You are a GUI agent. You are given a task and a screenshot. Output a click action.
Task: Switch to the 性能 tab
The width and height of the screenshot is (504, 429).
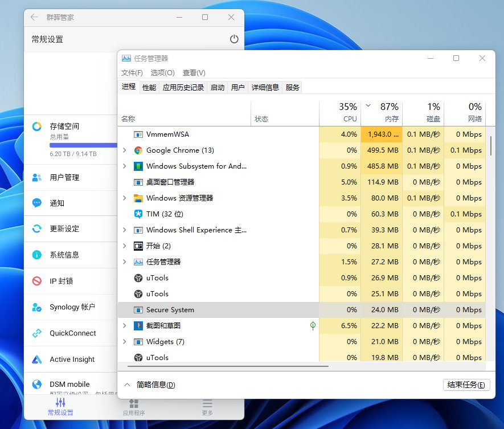pos(149,87)
